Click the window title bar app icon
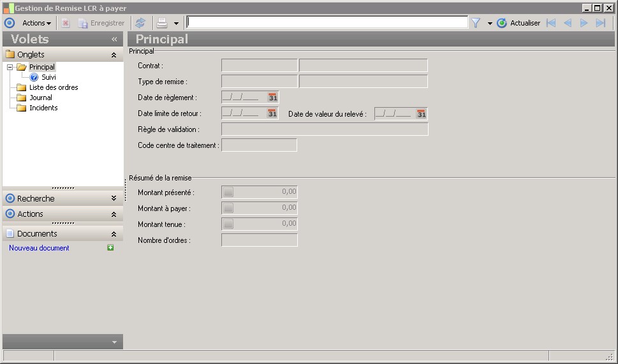Image resolution: width=618 pixels, height=364 pixels. click(8, 8)
